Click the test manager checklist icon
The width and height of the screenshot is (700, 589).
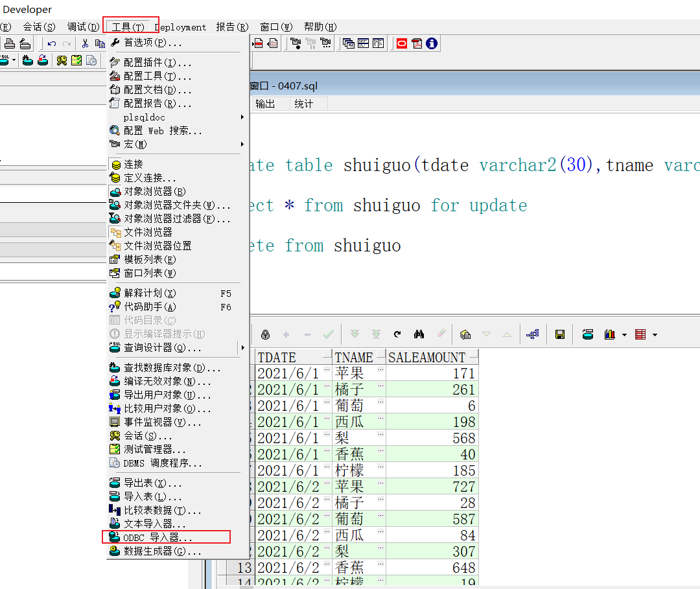point(76,60)
